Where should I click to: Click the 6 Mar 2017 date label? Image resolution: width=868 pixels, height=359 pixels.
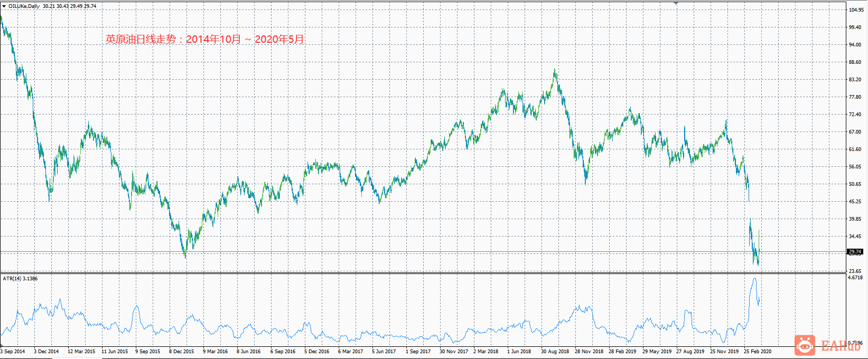351,351
